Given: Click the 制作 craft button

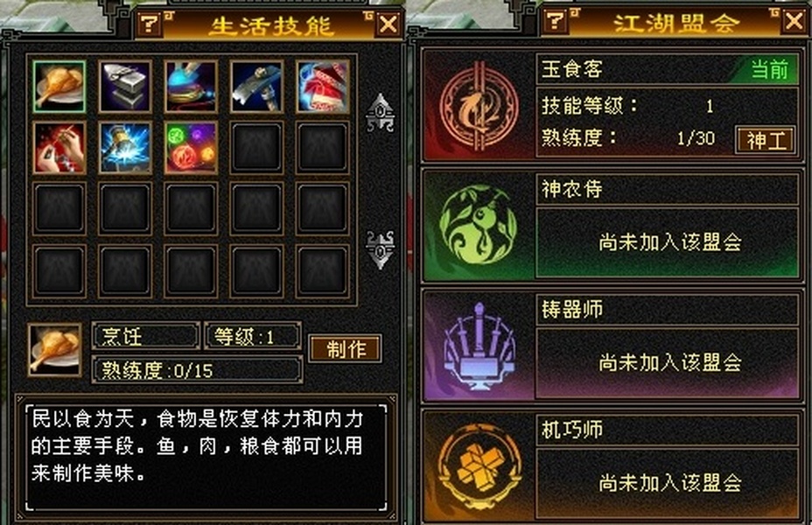Looking at the screenshot, I should point(346,348).
